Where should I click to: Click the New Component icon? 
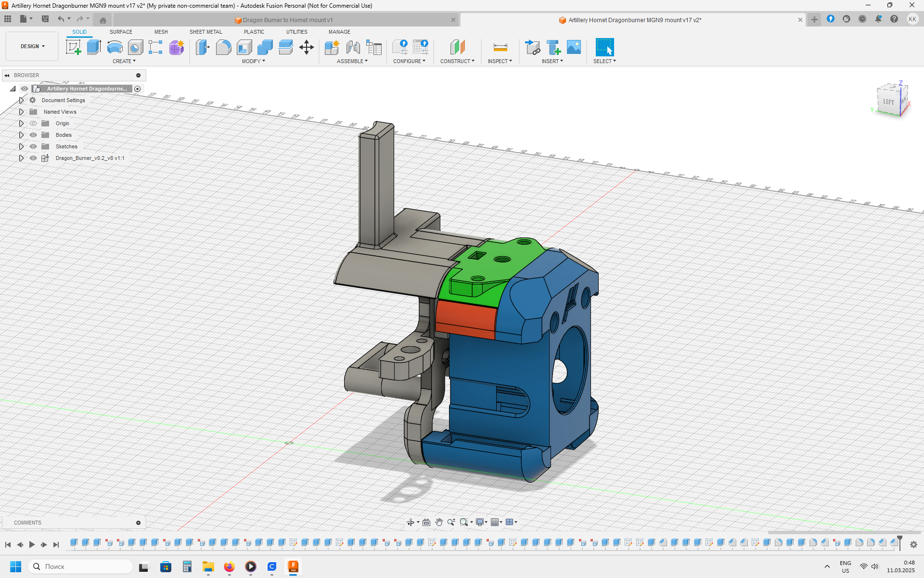click(332, 47)
